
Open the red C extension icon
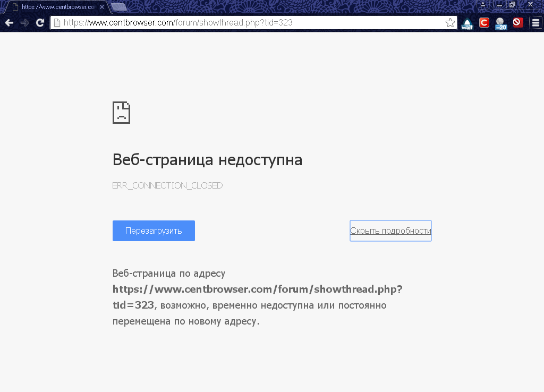(484, 23)
